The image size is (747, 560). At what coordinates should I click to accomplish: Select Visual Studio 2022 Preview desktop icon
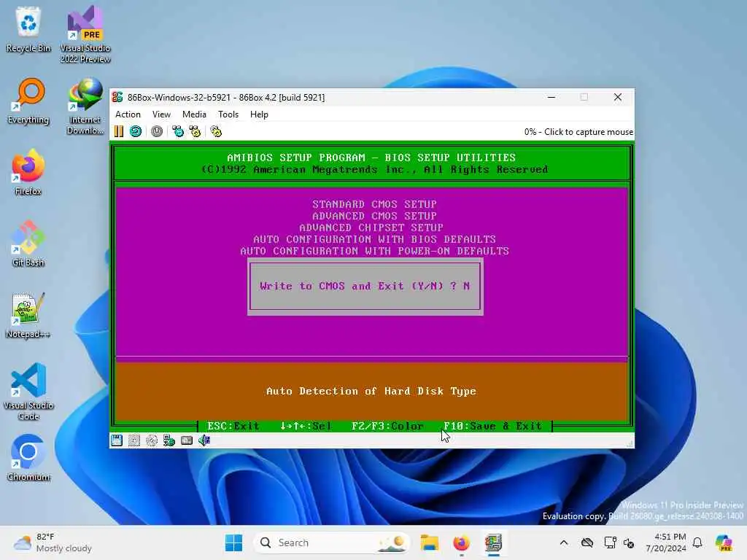pyautogui.click(x=85, y=34)
